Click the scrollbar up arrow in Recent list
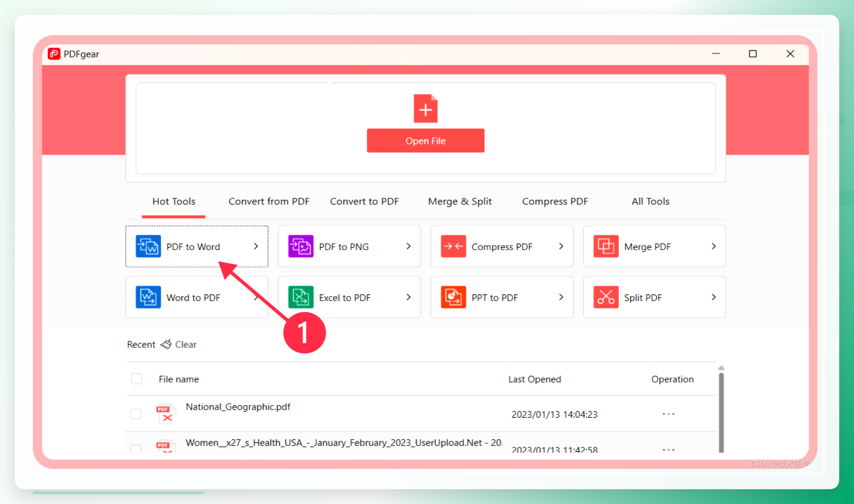This screenshot has width=854, height=504. click(x=721, y=368)
